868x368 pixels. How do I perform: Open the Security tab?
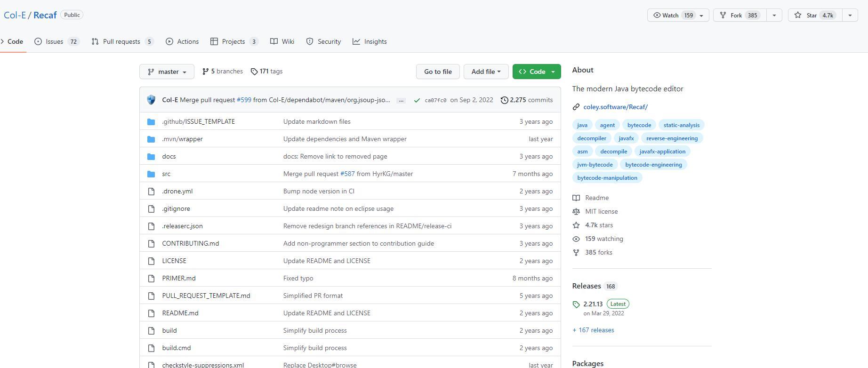pos(323,41)
